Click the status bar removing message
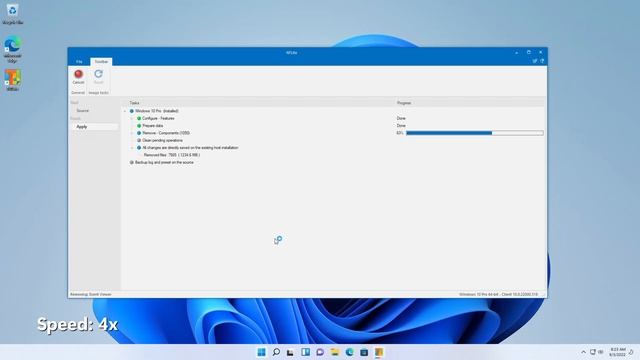 point(91,294)
